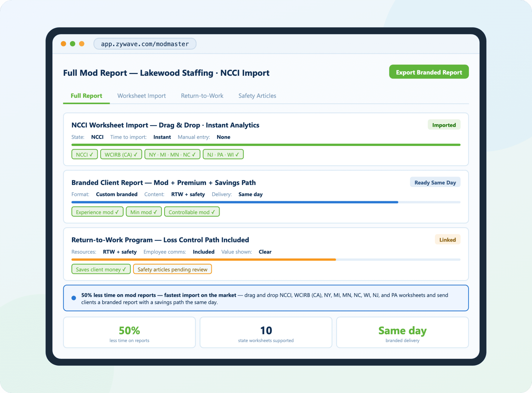Select the Experience mod checked chip
The height and width of the screenshot is (393, 532).
[97, 212]
